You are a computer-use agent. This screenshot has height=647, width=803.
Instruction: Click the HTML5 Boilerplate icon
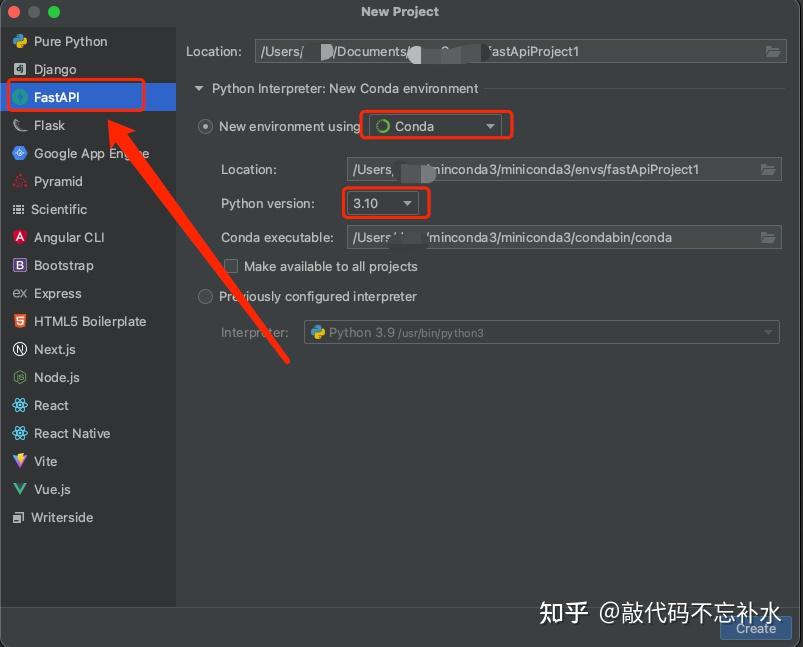point(19,321)
